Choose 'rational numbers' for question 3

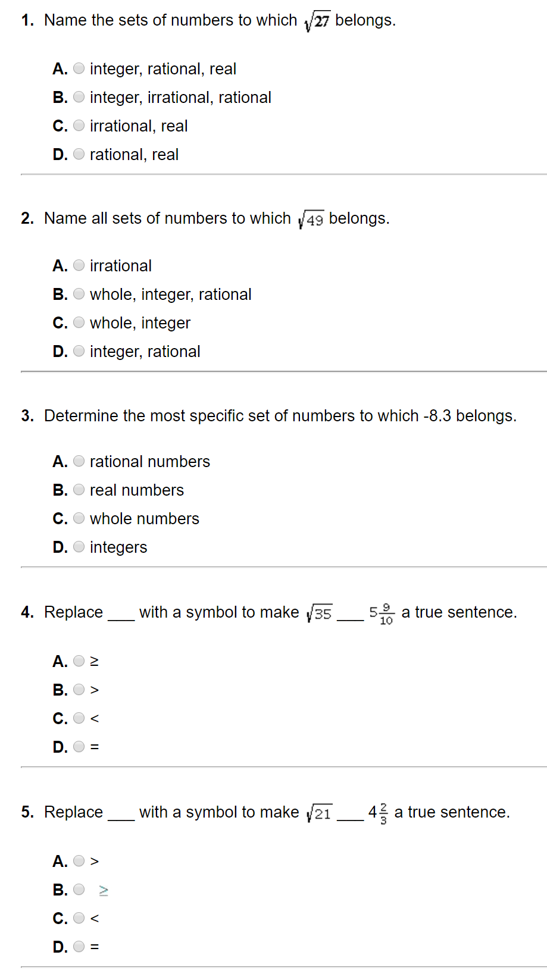tap(79, 461)
